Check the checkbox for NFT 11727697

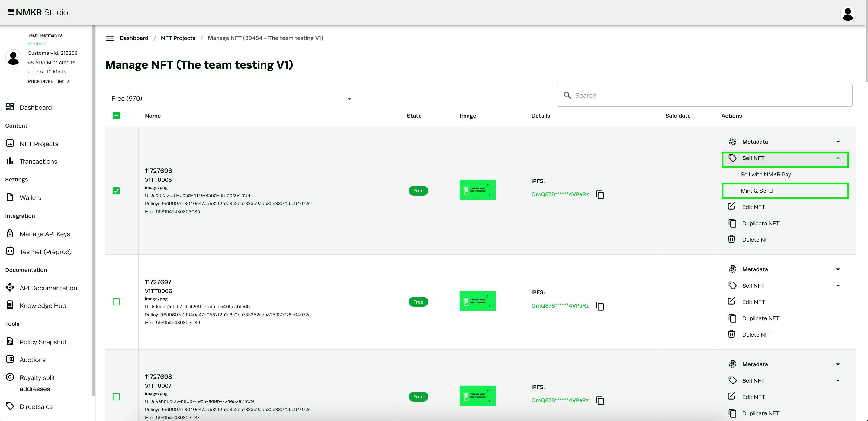tap(116, 302)
